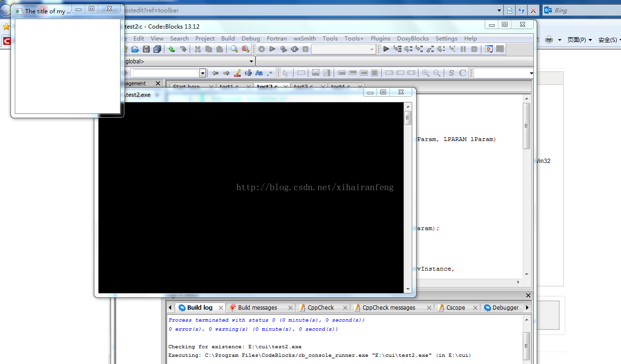Click the Abort build icon
Screen dimensions: 621x364
[x=305, y=49]
